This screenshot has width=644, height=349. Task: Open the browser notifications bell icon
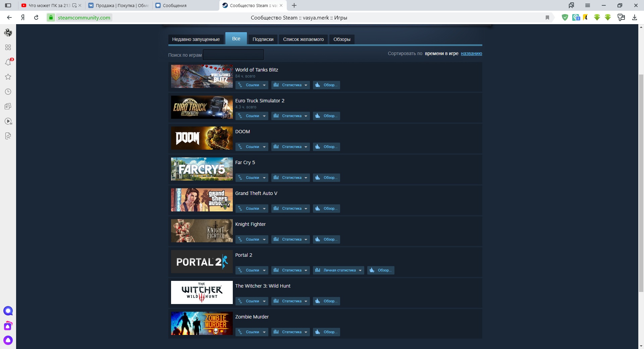point(8,62)
